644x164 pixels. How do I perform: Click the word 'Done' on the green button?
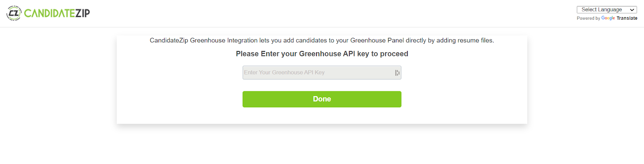(x=322, y=99)
